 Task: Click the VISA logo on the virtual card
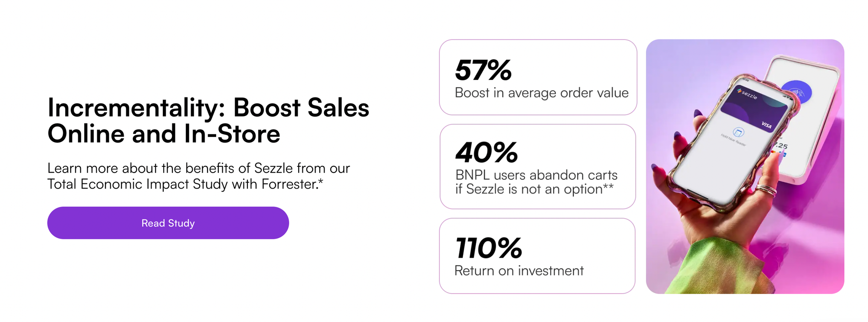pyautogui.click(x=766, y=125)
